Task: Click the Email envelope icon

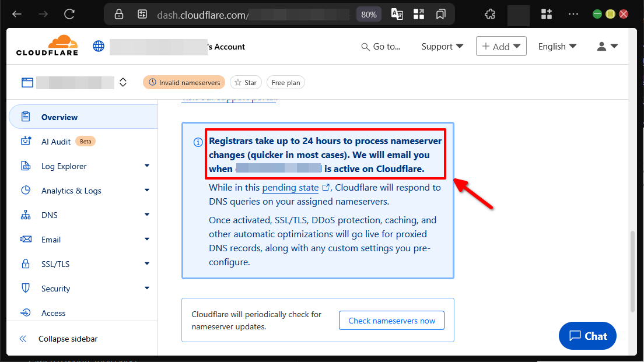Action: [26, 239]
